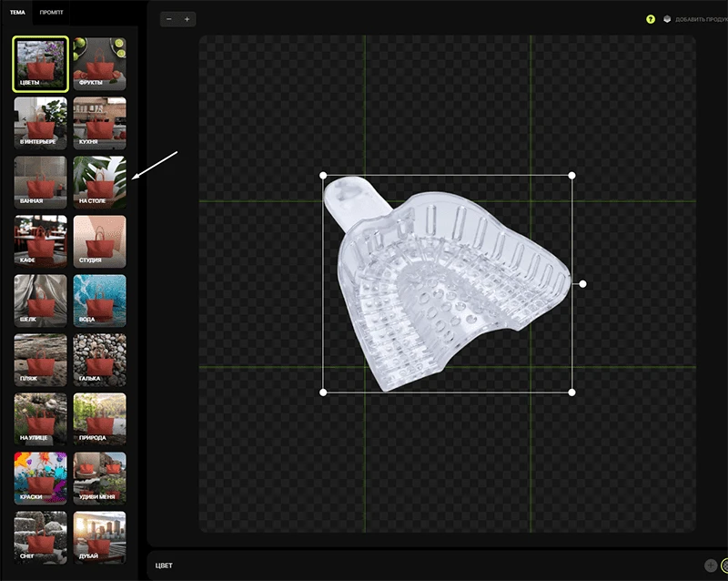Select the НА СТОЛЕ theme
The height and width of the screenshot is (581, 728).
(x=99, y=182)
